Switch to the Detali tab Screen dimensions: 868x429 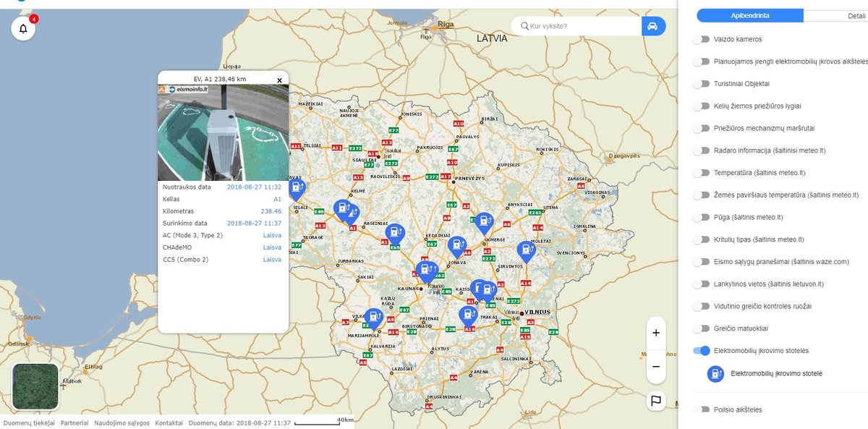[x=854, y=16]
